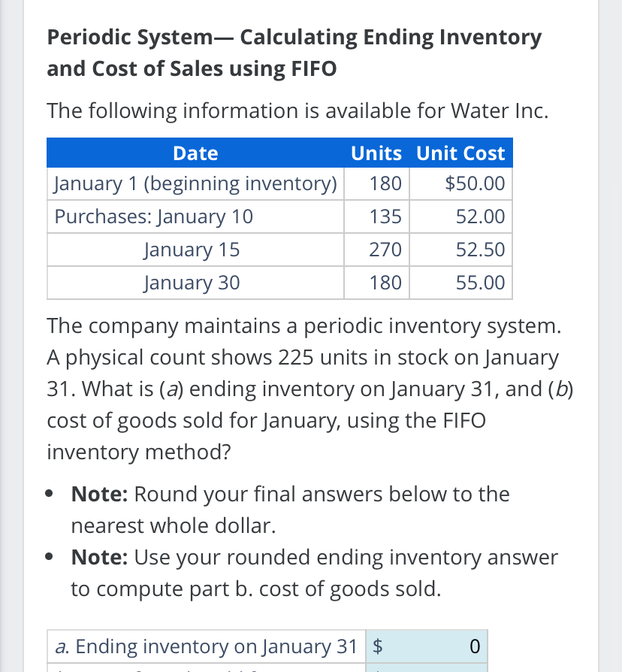The height and width of the screenshot is (672, 622).
Task: Select the first Note bullet text
Action: pos(289,509)
